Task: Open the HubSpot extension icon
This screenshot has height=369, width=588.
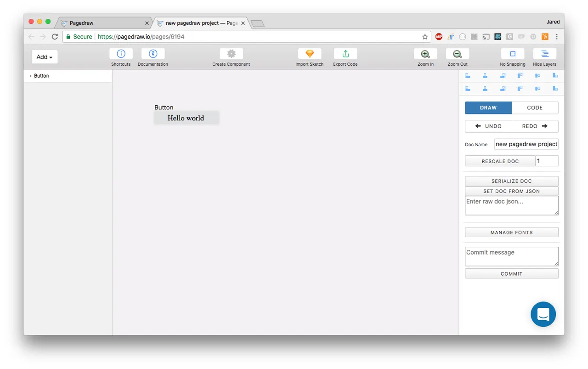Action: pyautogui.click(x=545, y=37)
